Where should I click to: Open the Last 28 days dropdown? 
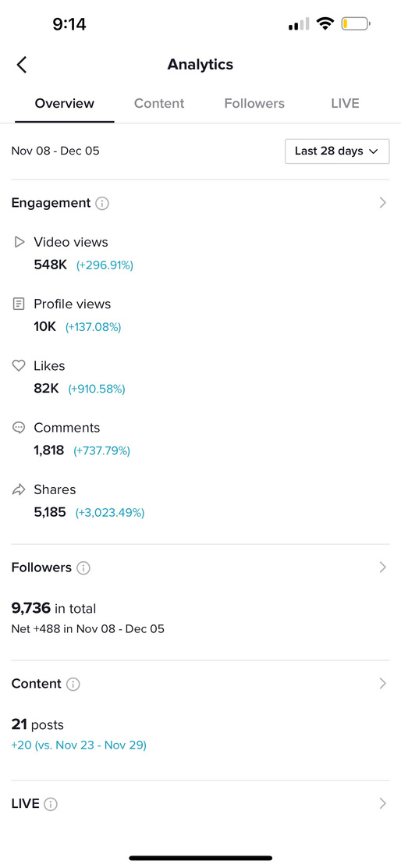(x=337, y=151)
